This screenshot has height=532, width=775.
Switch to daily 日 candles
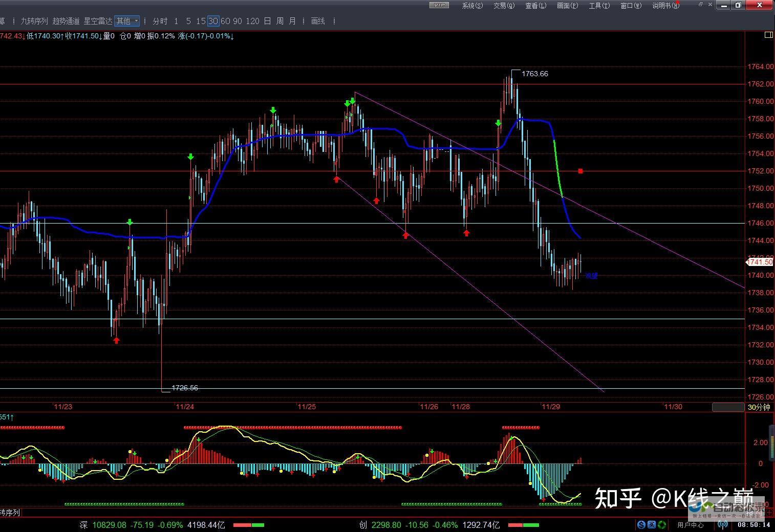[267, 21]
